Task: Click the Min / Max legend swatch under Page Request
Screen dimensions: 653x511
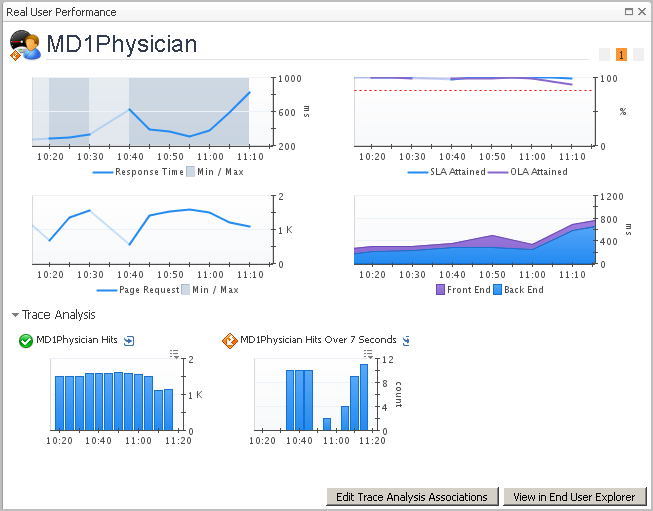Action: pos(185,289)
